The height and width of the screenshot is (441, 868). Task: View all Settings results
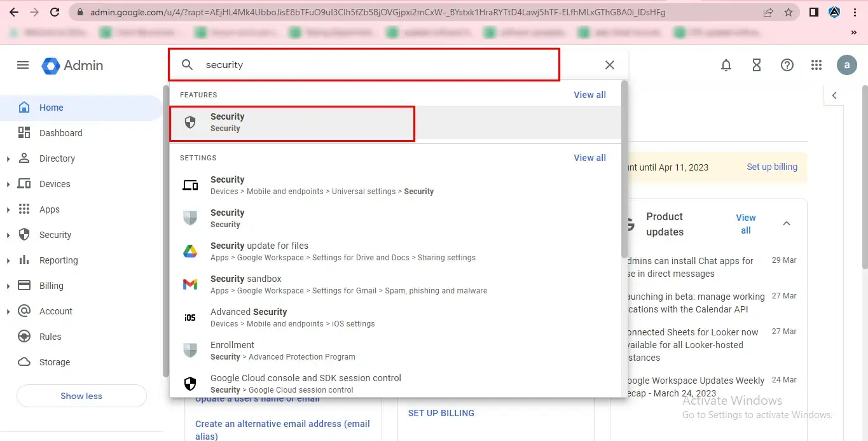[589, 158]
